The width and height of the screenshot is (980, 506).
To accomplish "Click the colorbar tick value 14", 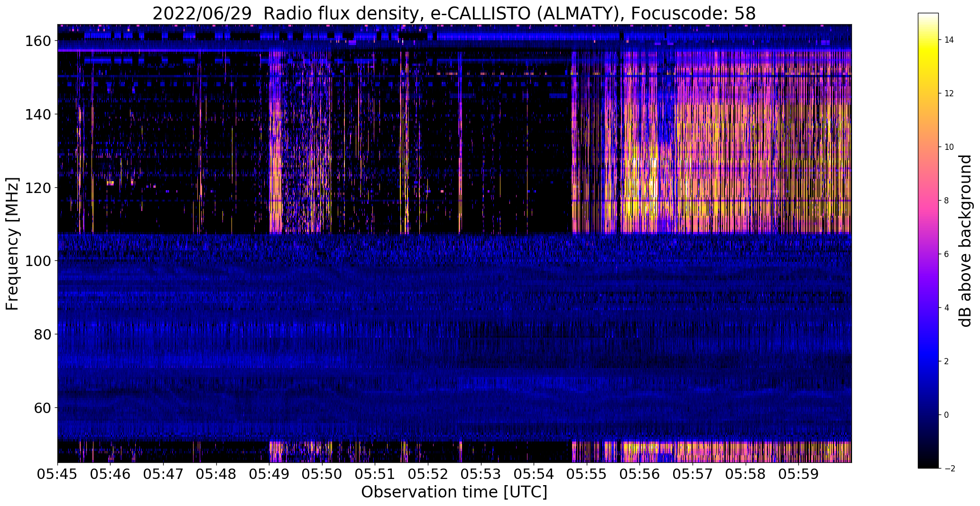I will tap(949, 40).
